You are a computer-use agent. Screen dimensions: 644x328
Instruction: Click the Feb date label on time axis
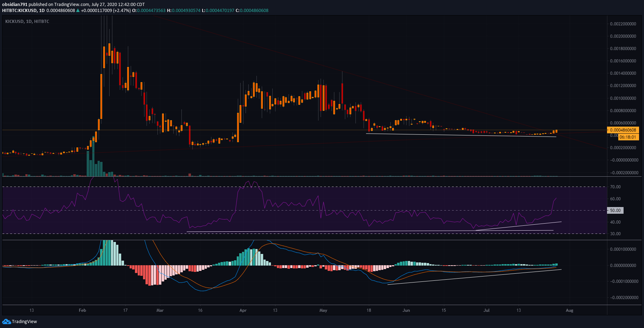(82, 310)
